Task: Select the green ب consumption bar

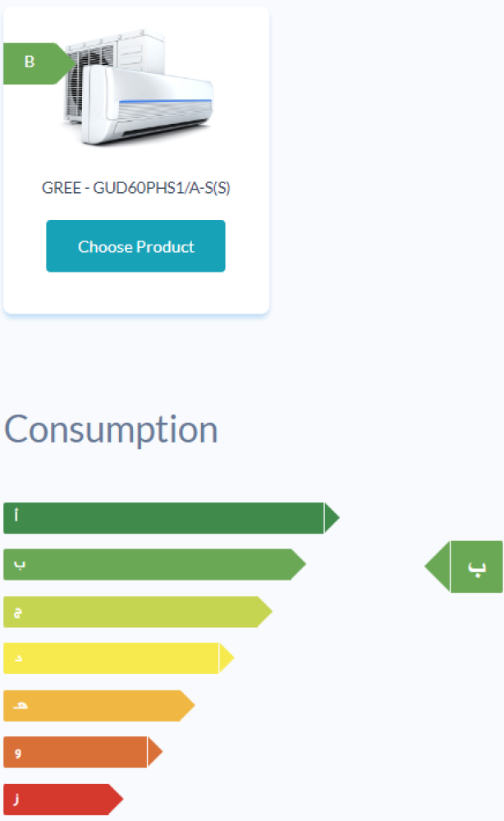Action: pos(148,565)
